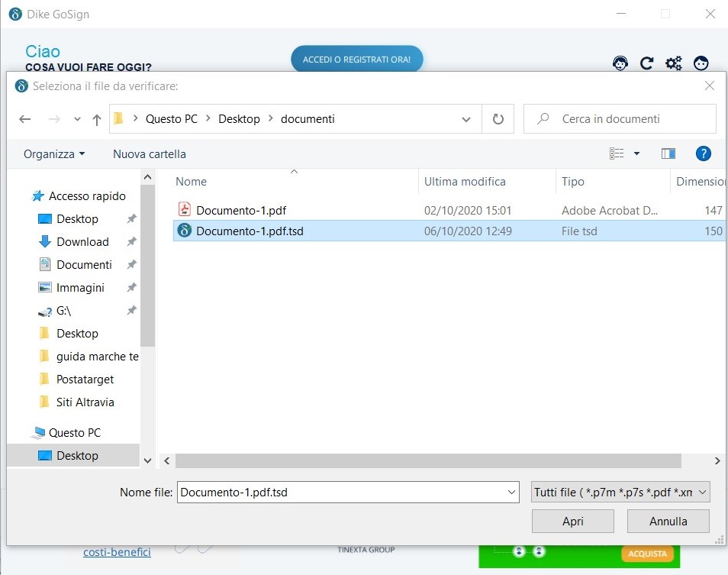The width and height of the screenshot is (728, 575).
Task: Click the horizontal scrollbar in file list
Action: pyautogui.click(x=427, y=460)
